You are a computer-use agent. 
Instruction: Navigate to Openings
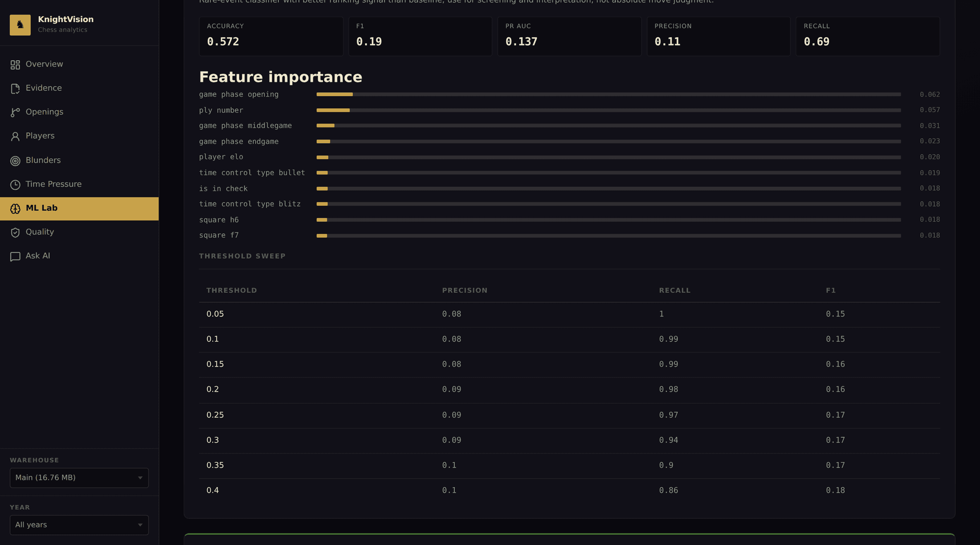click(79, 112)
